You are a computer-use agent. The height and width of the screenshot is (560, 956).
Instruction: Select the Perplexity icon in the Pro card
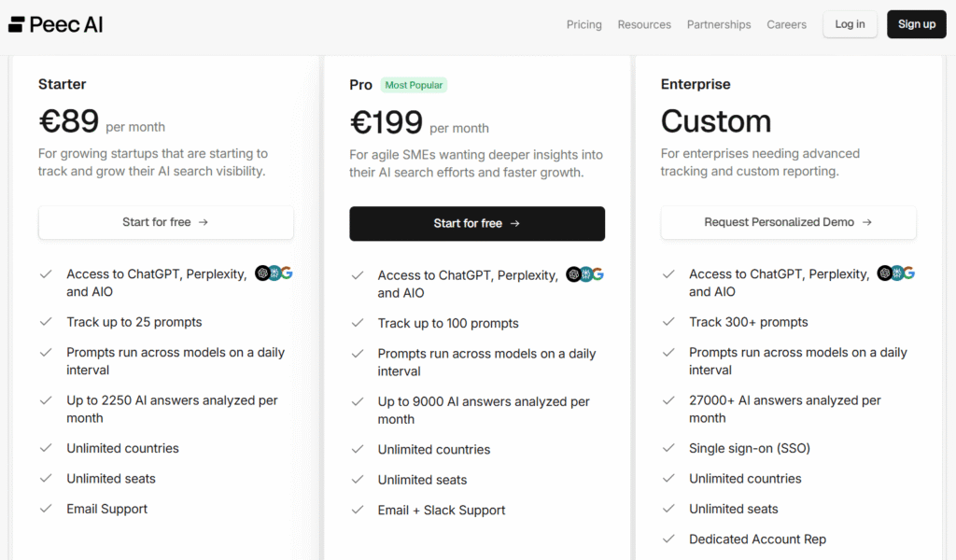584,273
